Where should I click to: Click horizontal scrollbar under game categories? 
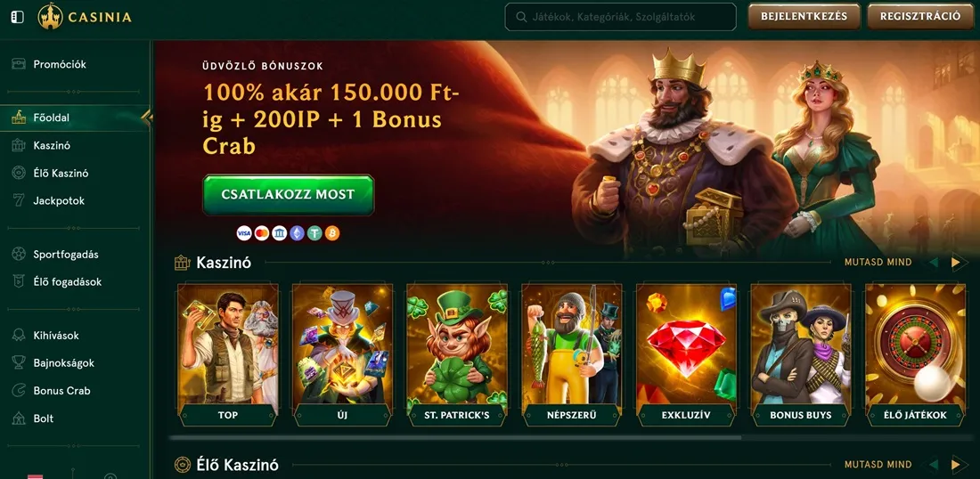(455, 437)
